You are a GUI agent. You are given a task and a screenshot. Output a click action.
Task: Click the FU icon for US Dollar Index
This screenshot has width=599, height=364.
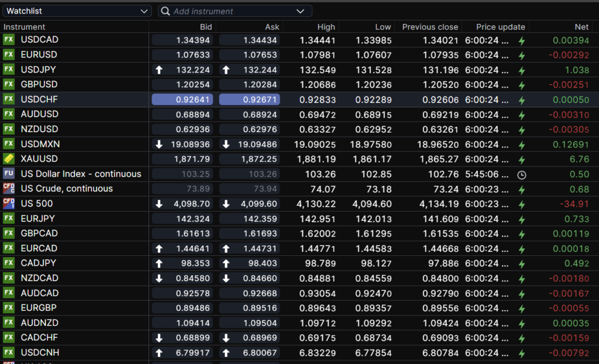9,174
